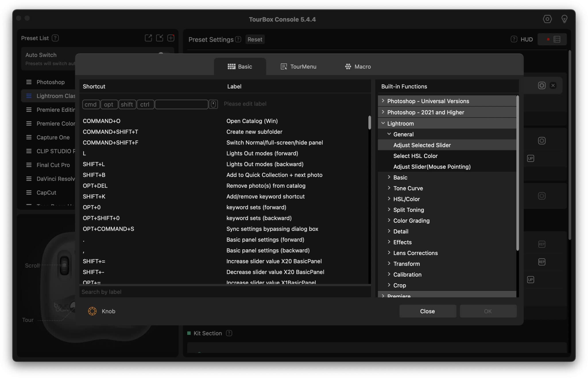
Task: Open the export preset icon
Action: point(148,38)
